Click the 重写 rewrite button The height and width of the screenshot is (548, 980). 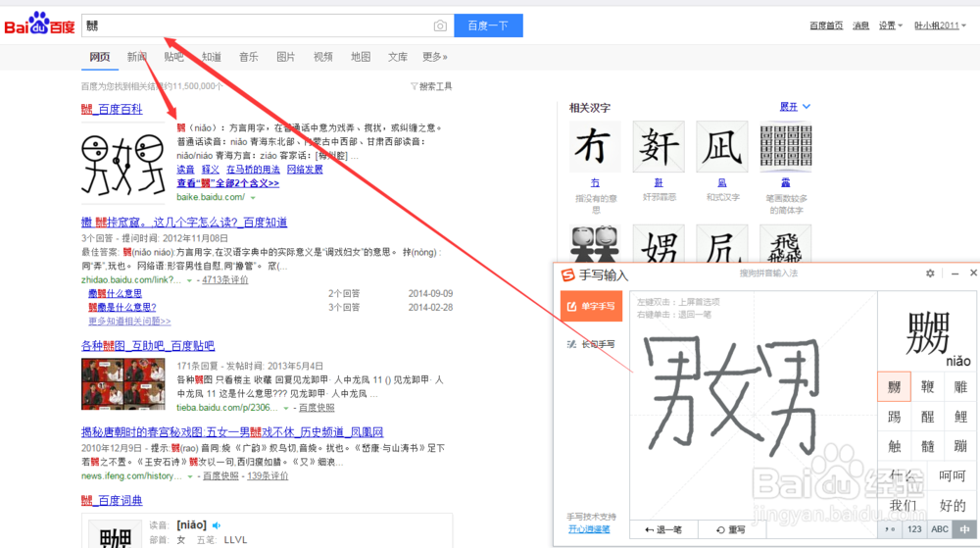(731, 530)
